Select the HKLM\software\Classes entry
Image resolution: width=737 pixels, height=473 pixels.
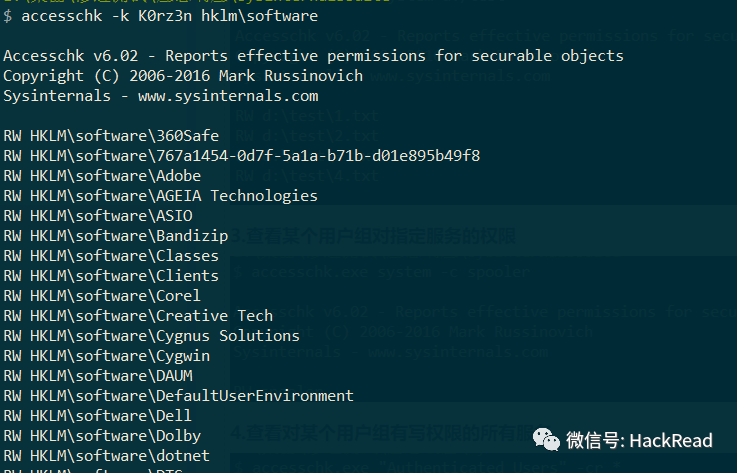pyautogui.click(x=111, y=256)
